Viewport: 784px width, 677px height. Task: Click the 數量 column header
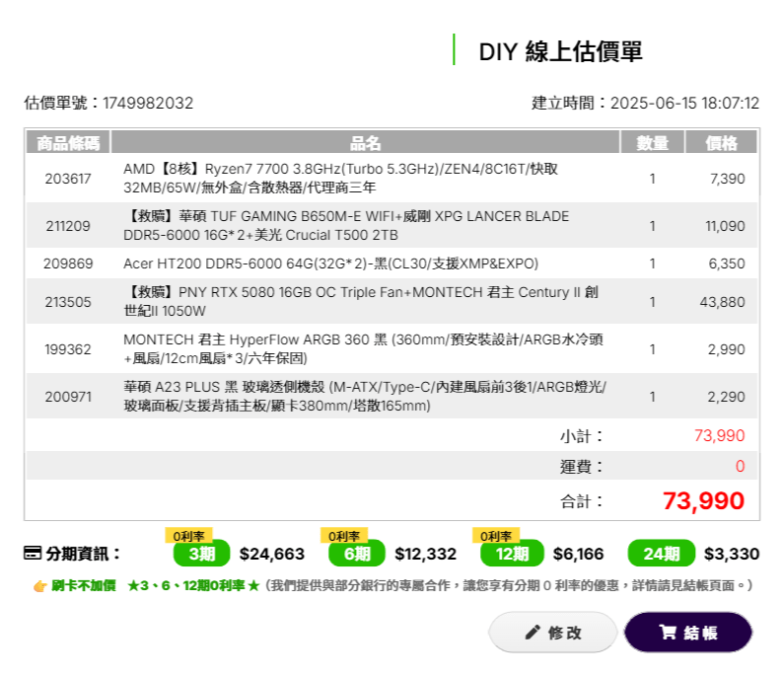pyautogui.click(x=652, y=143)
